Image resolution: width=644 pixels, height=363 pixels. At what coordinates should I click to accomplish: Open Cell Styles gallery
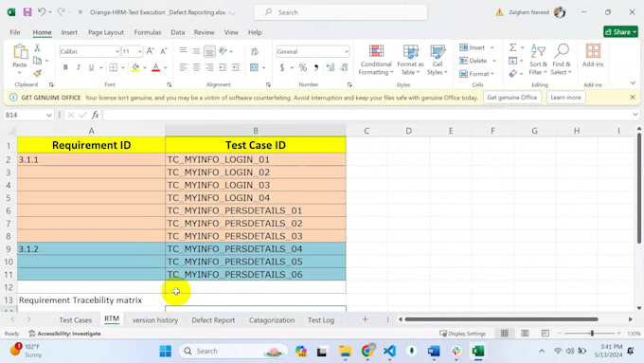(x=437, y=60)
